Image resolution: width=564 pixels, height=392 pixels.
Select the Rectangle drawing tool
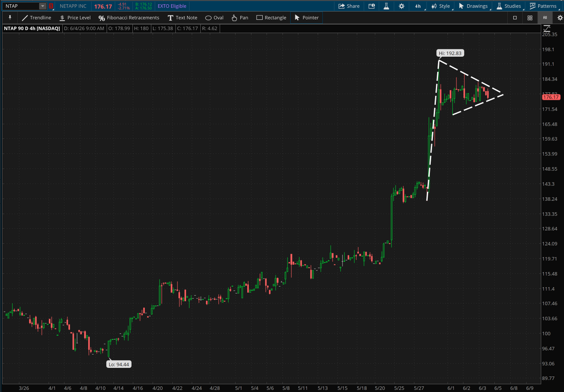[x=271, y=17]
